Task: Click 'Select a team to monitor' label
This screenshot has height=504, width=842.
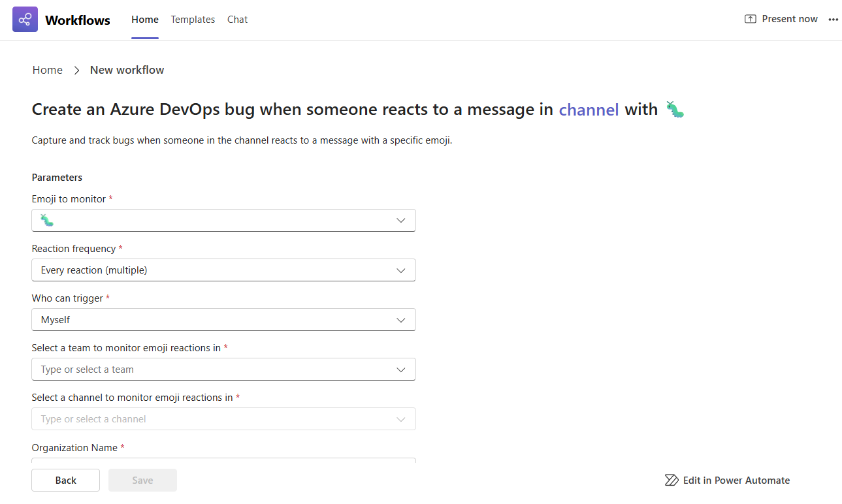Action: [126, 348]
